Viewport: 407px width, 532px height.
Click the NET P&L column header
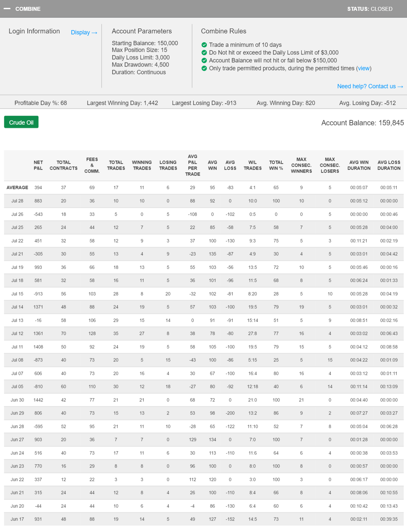point(38,165)
